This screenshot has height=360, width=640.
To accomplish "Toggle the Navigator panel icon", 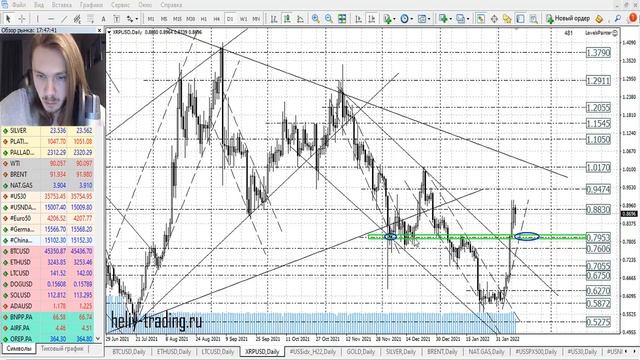I will (x=507, y=19).
